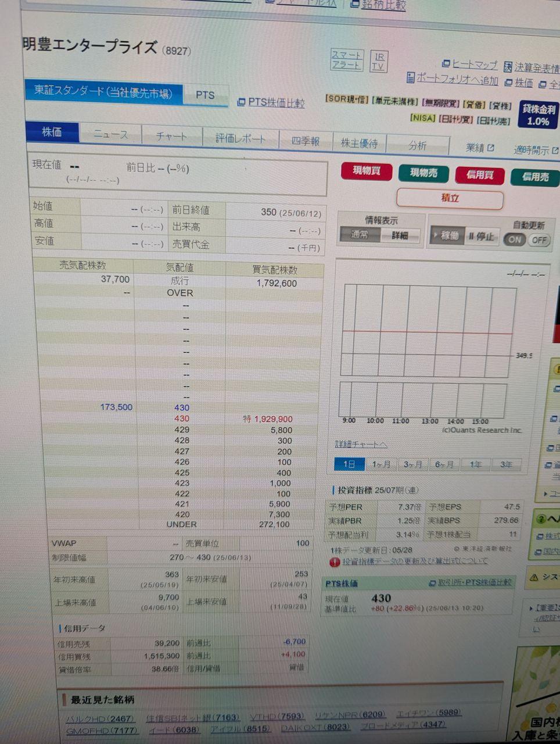Open the スマートアラート icon
560x744 pixels.
click(x=347, y=60)
